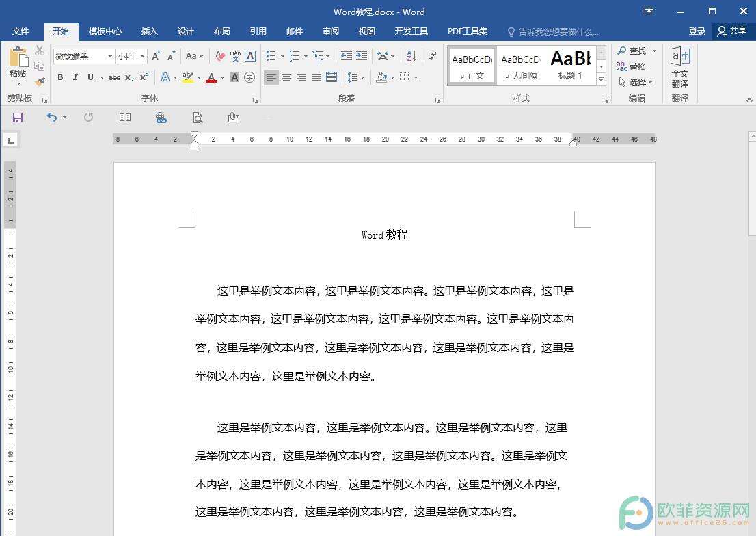Click the Clear Formatting eraser icon
Image resolution: width=756 pixels, height=536 pixels.
coord(220,56)
